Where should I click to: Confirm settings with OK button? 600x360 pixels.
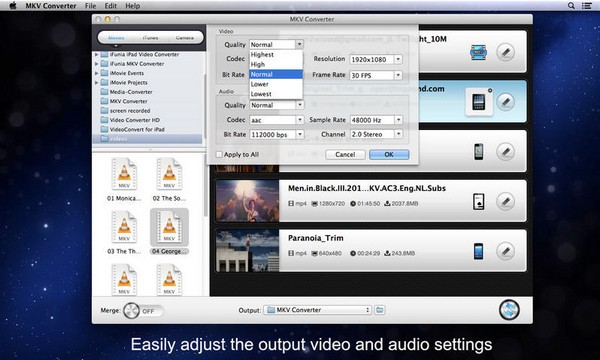coord(389,155)
